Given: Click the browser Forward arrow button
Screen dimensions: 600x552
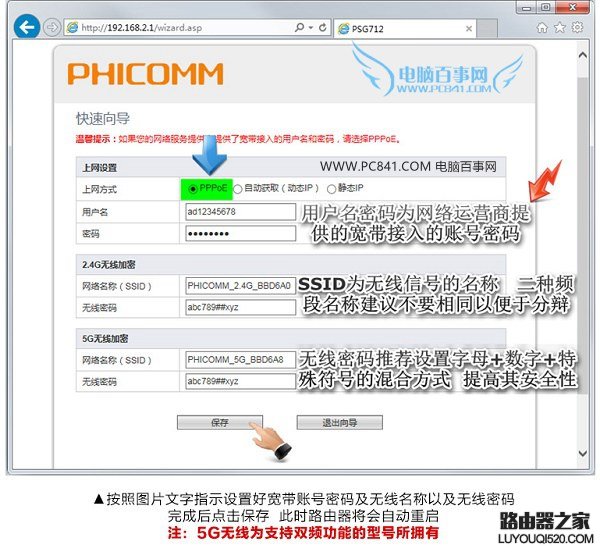Looking at the screenshot, I should (x=52, y=27).
